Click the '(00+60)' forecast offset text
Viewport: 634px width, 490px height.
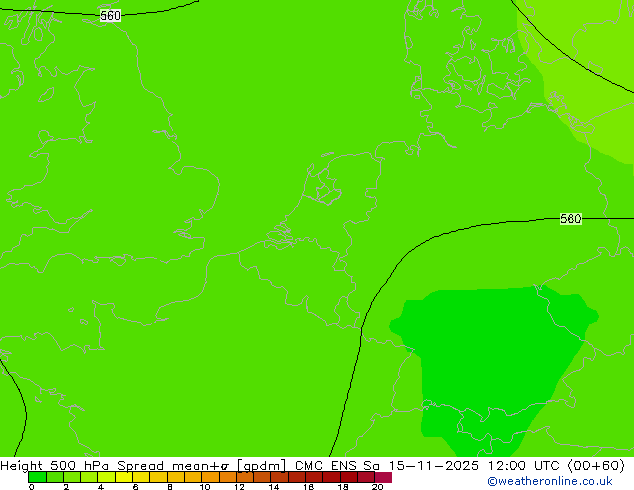point(596,466)
